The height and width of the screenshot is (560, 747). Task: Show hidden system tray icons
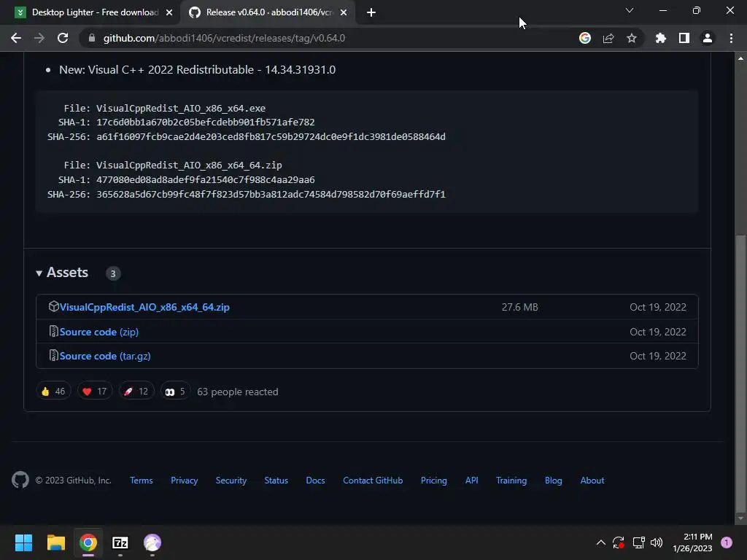601,542
